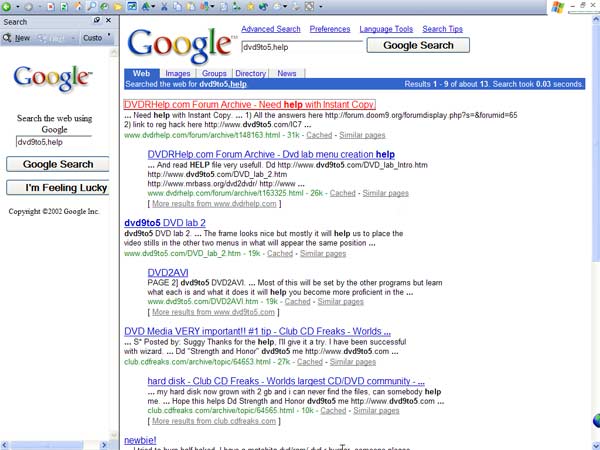Open dropdown beside the mail icon

pyautogui.click(x=285, y=7)
